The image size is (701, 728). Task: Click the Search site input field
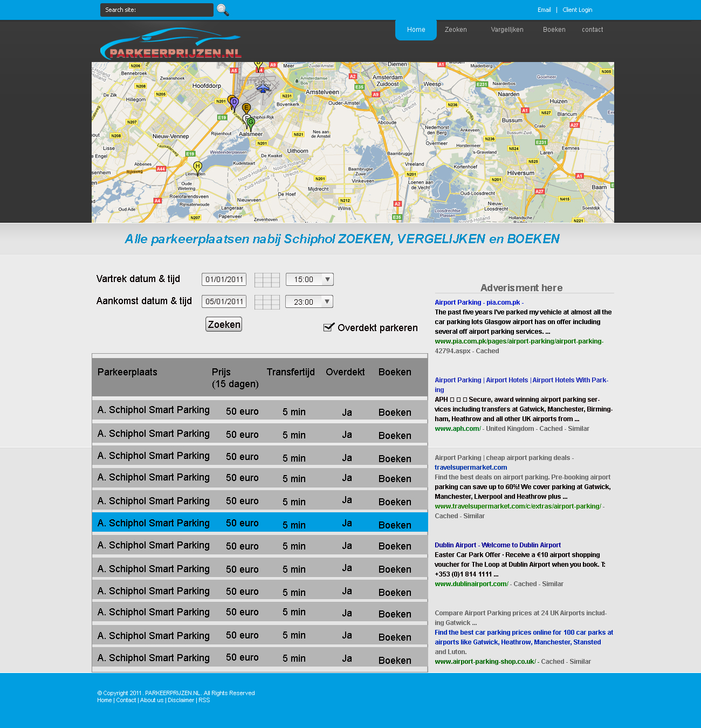pos(156,10)
